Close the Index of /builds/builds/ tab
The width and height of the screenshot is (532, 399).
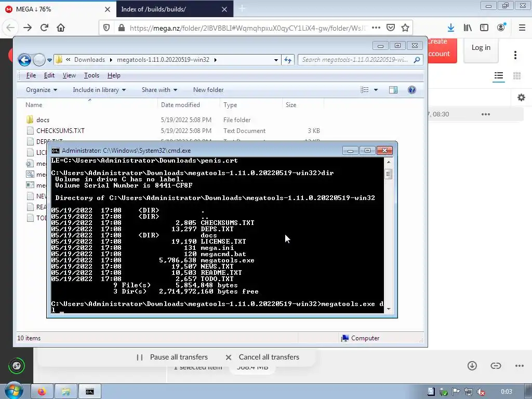tap(224, 9)
